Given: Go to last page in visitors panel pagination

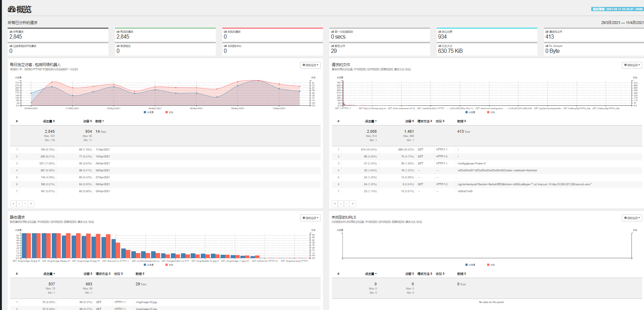Looking at the screenshot, I should click(31, 204).
